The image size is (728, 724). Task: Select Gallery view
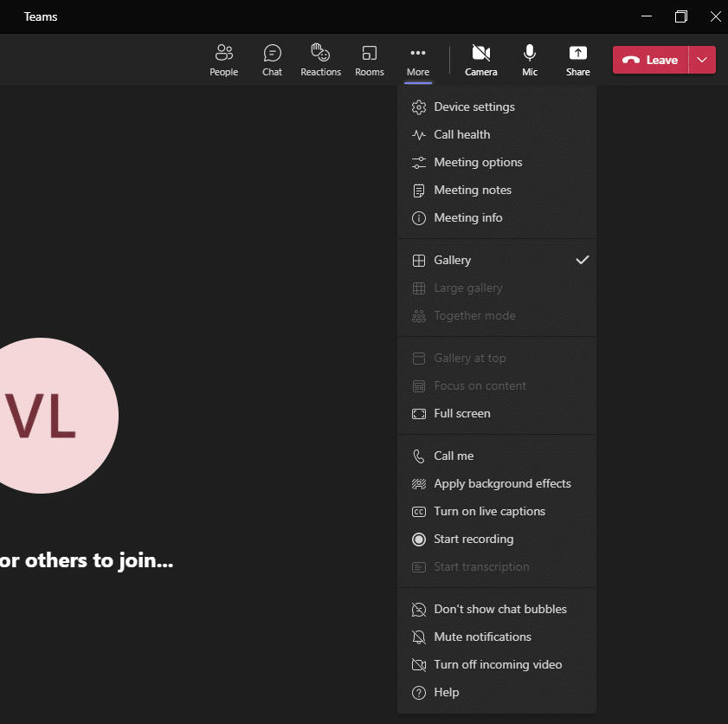click(452, 260)
